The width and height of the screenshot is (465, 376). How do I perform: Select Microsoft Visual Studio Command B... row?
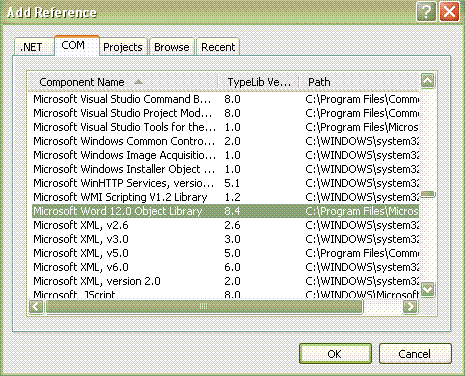pyautogui.click(x=225, y=99)
